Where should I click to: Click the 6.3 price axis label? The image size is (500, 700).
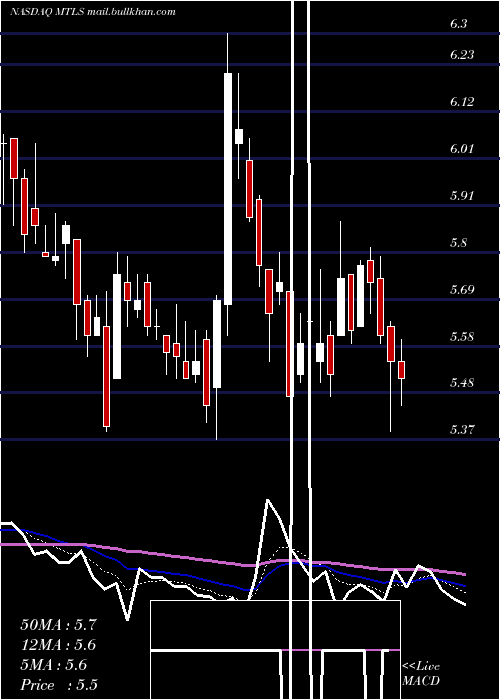458,24
